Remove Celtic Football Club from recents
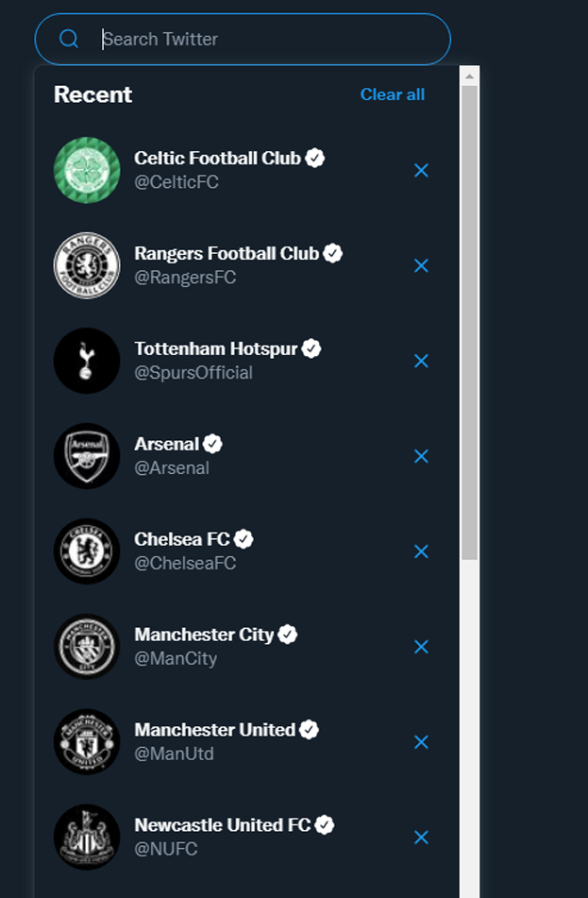588x898 pixels. (x=421, y=170)
